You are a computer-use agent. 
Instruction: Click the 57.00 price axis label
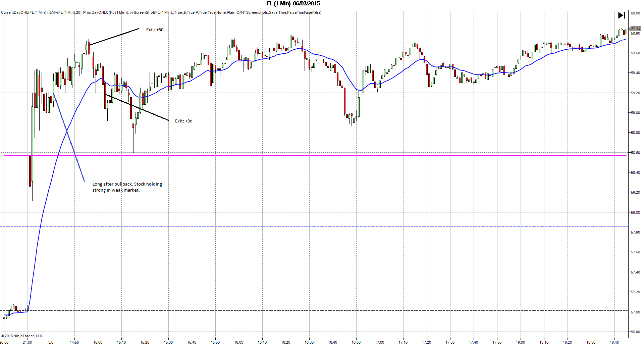635,312
